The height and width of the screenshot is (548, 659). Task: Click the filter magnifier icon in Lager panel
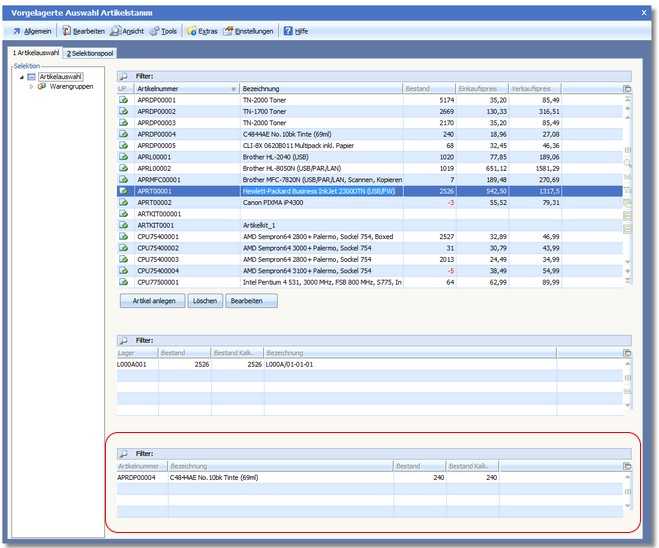[124, 341]
